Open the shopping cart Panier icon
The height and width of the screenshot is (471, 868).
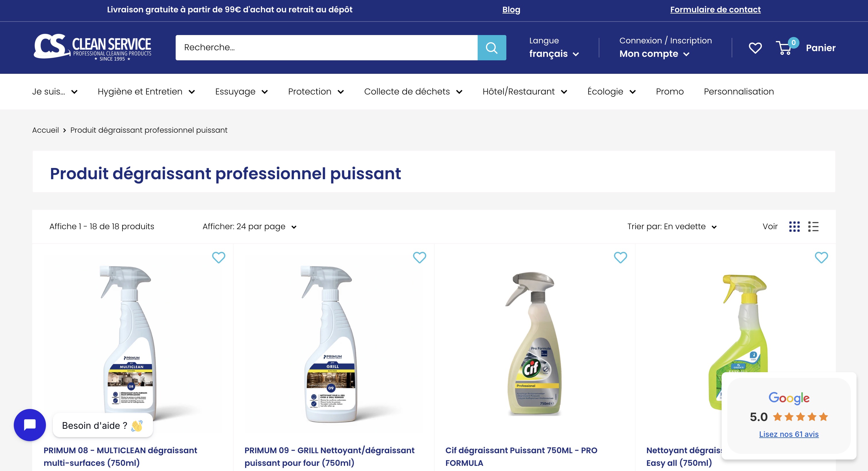coord(786,48)
